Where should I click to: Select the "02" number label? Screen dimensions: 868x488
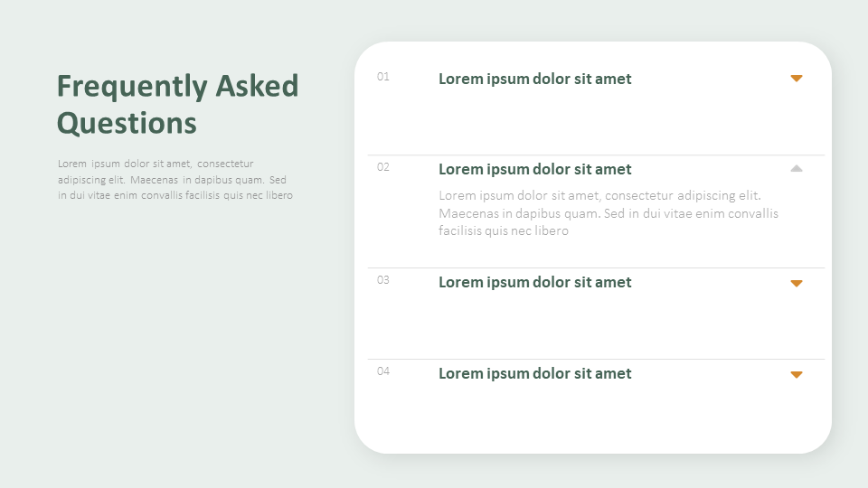tap(383, 167)
